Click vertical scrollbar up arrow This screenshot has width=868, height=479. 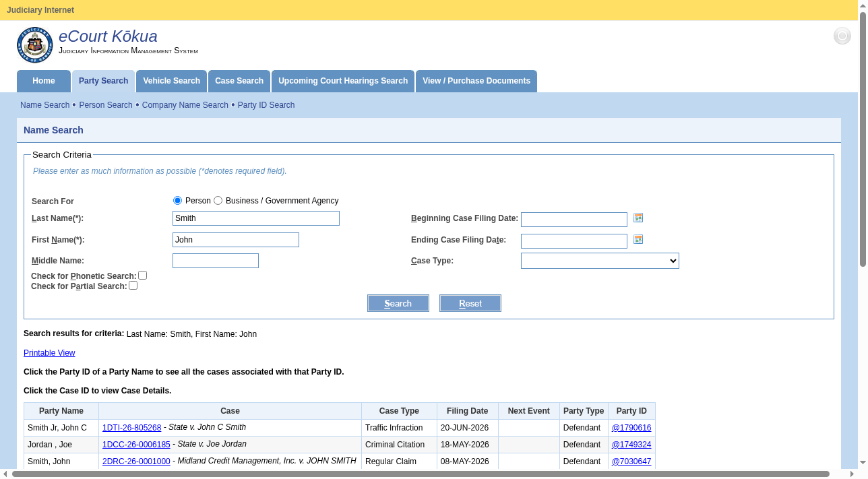[x=863, y=5]
